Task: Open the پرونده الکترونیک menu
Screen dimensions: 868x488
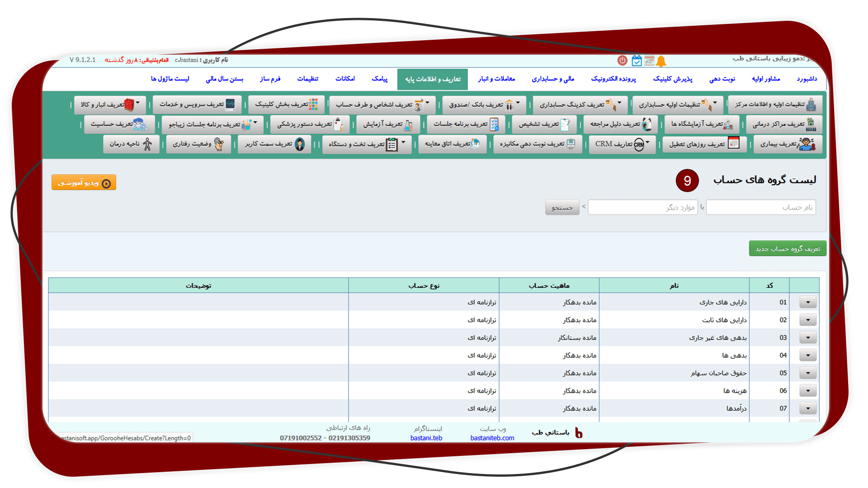Action: pyautogui.click(x=613, y=79)
